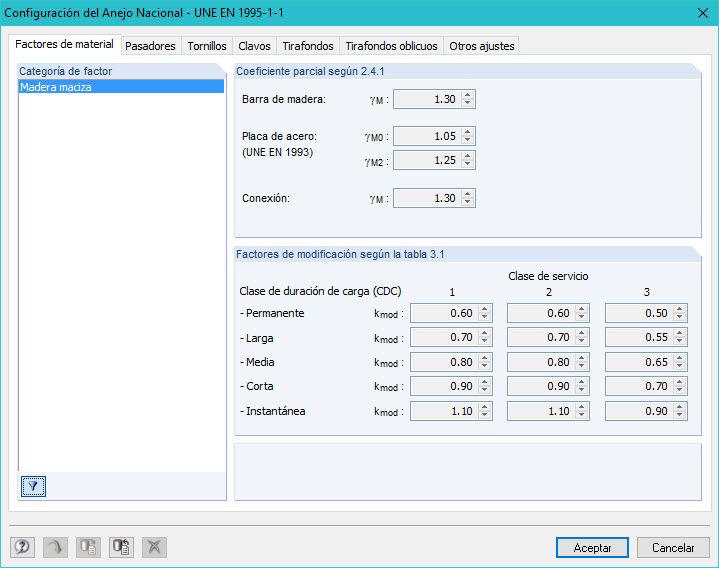Open the filter icon under the category list
The image size is (719, 568).
pyautogui.click(x=33, y=486)
